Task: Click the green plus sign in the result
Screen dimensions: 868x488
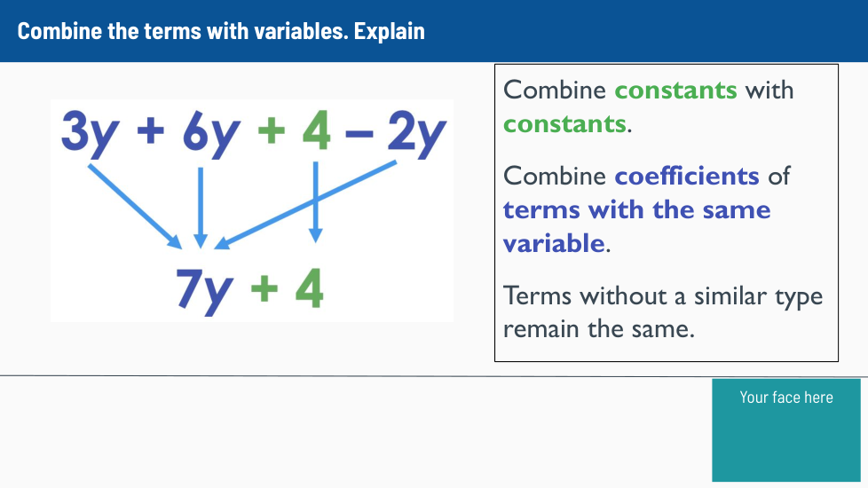Action: (x=262, y=290)
